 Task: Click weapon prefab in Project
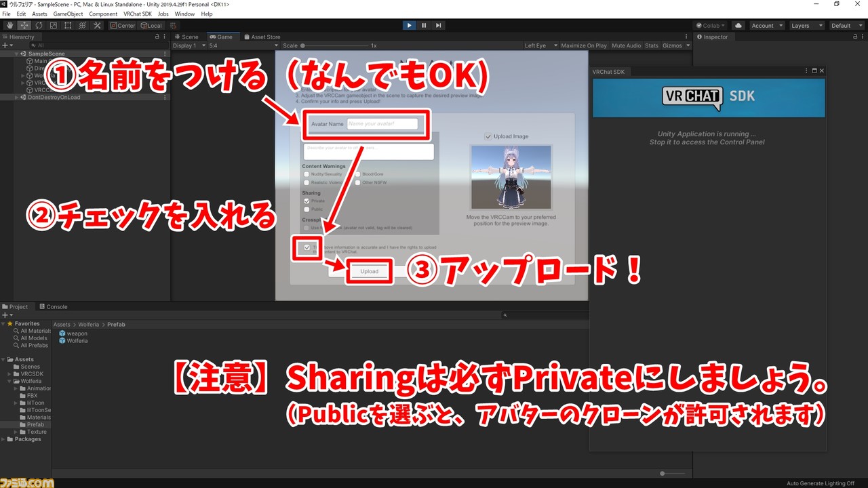coord(73,333)
